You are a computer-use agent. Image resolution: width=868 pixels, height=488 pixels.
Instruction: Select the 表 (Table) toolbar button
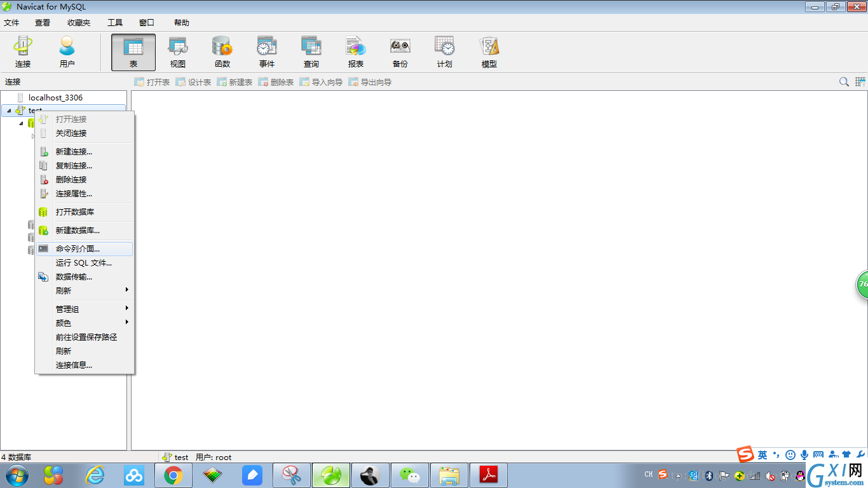pyautogui.click(x=133, y=52)
